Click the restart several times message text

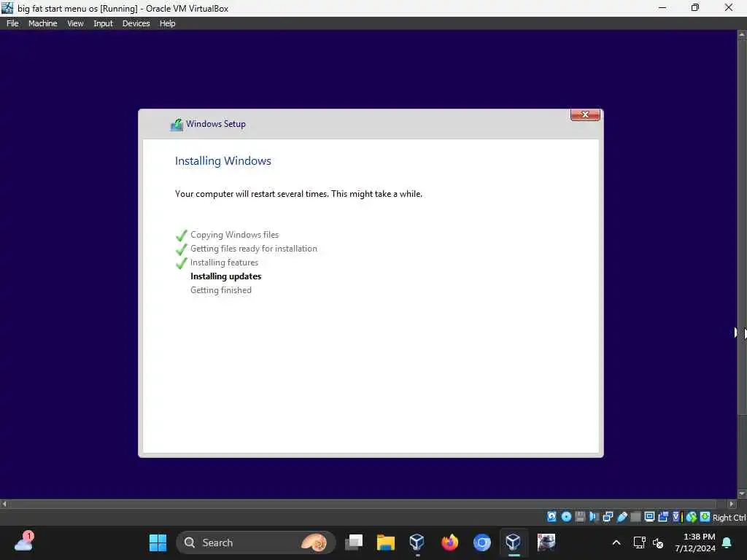click(x=298, y=194)
